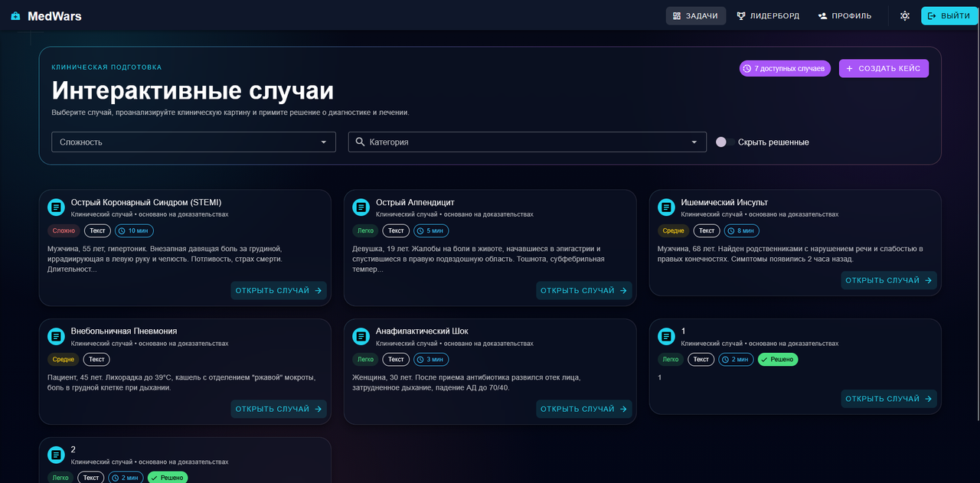Go to the Лидерборд tab

click(x=768, y=16)
